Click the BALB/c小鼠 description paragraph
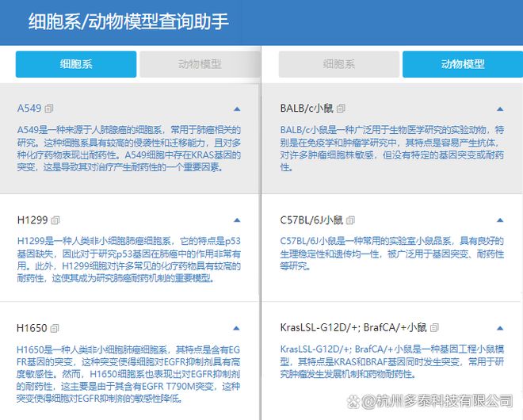The image size is (523, 420). [x=392, y=148]
